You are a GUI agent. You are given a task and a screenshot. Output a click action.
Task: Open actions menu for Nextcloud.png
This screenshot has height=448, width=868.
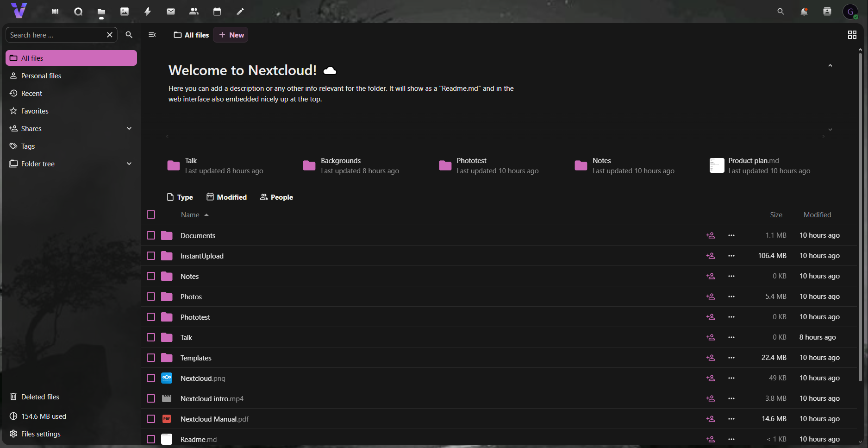click(731, 378)
